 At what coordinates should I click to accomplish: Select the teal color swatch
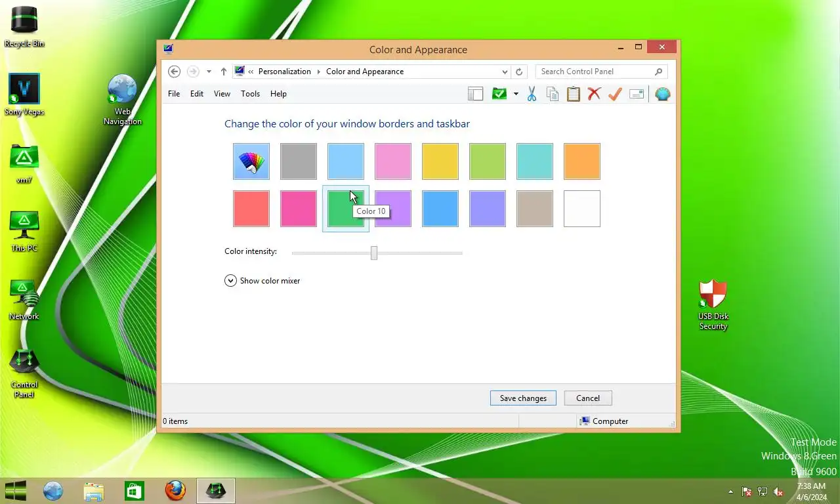click(535, 161)
